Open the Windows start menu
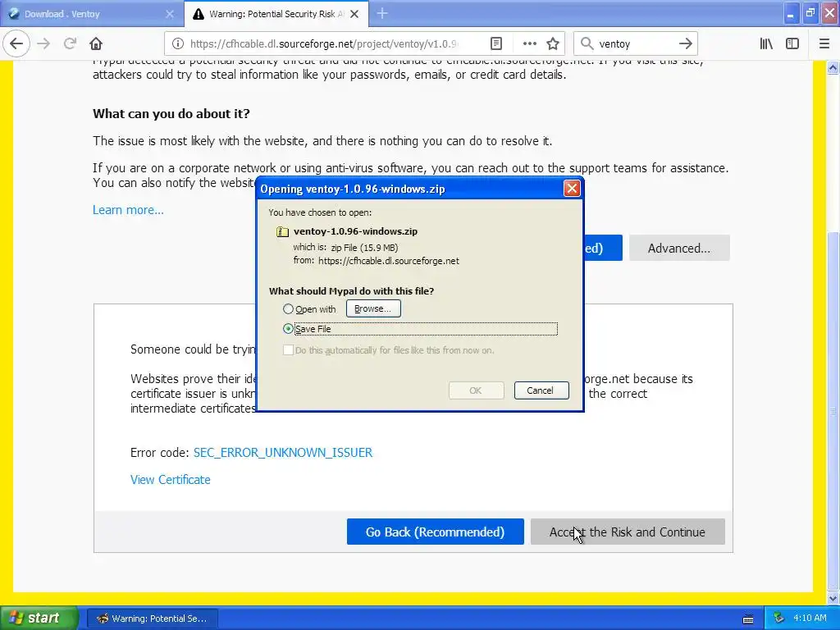 click(39, 618)
